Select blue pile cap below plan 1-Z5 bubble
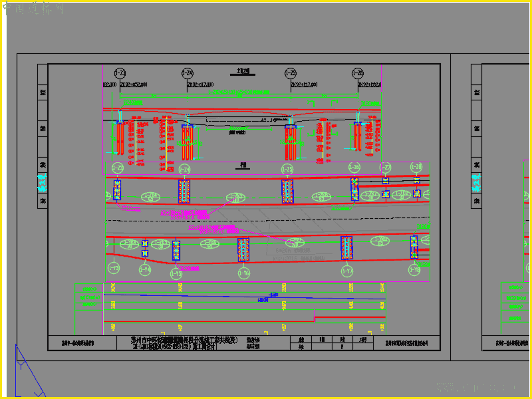This screenshot has height=399, width=532. [287, 192]
